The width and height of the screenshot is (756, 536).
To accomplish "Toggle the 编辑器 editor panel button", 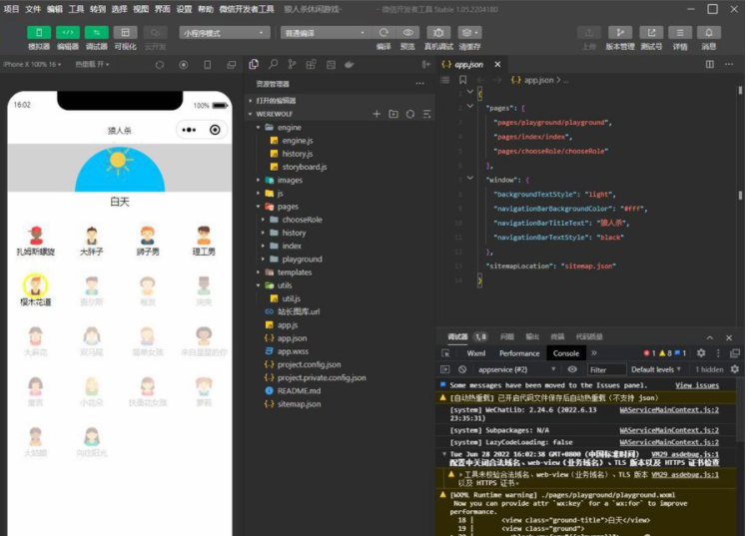I will pos(68,32).
